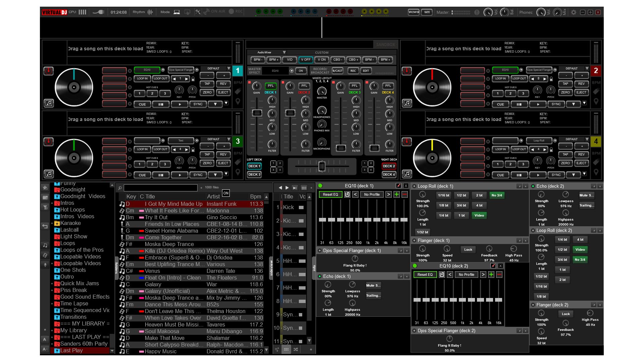Click the browser search input field
The width and height of the screenshot is (644, 362).
click(x=161, y=188)
